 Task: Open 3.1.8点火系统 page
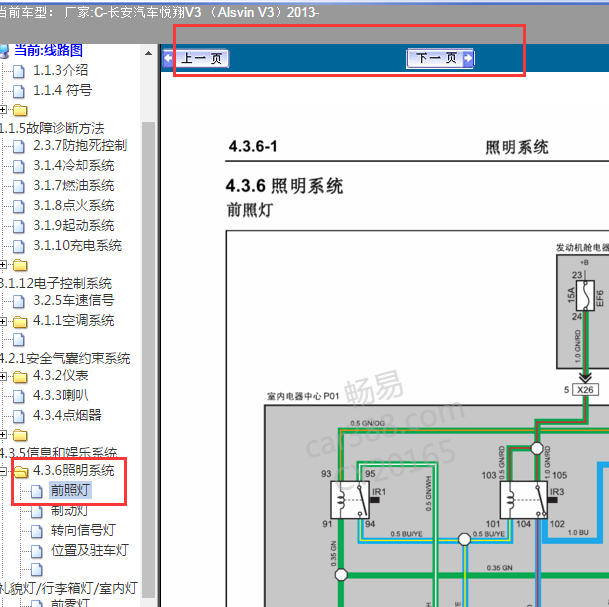[73, 205]
